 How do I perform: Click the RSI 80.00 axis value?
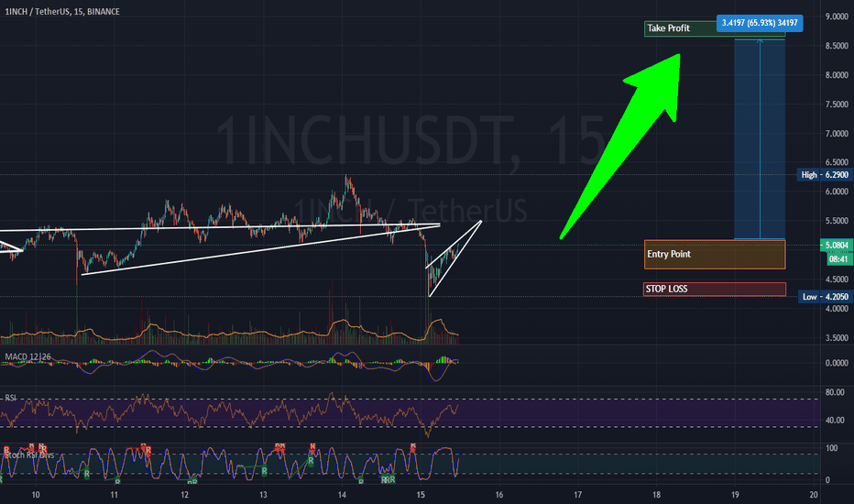click(x=835, y=392)
